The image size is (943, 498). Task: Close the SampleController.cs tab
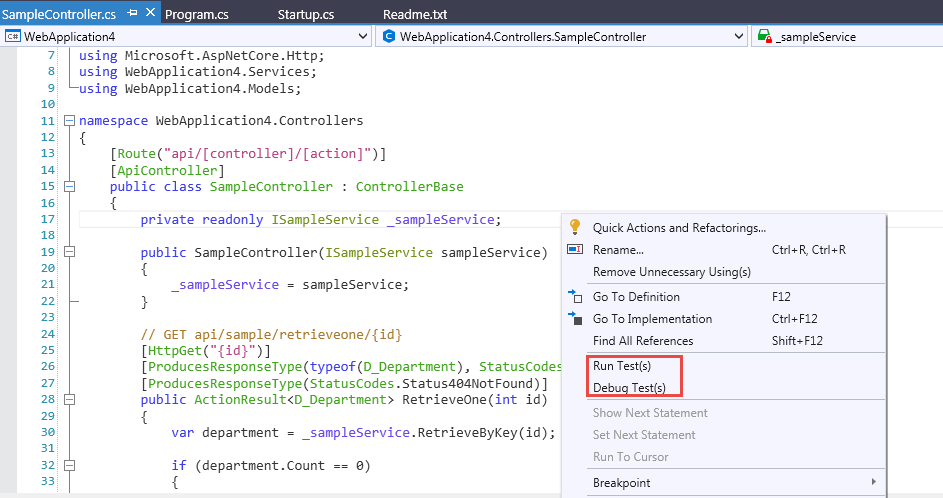click(151, 14)
